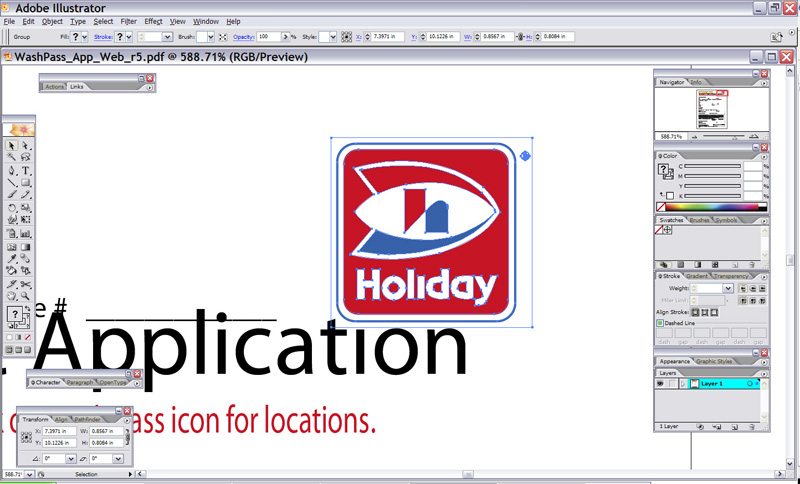
Task: Switch to the Pathfinder tab
Action: click(x=87, y=419)
